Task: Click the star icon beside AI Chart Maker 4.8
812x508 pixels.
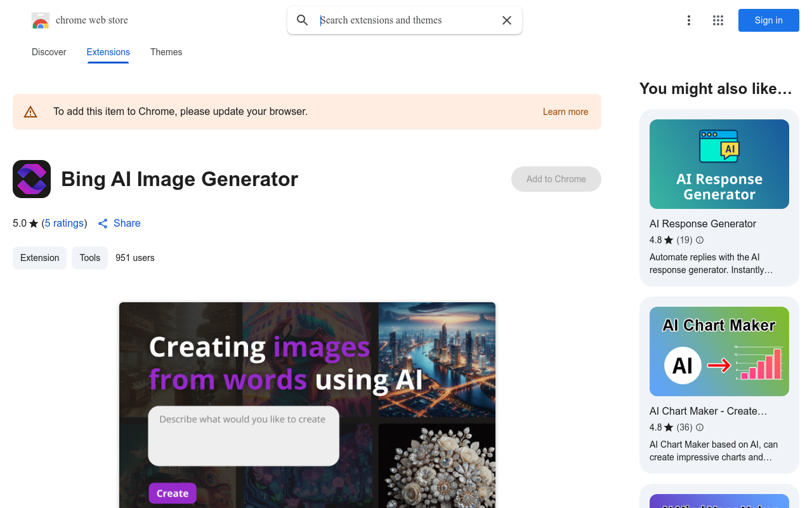Action: pyautogui.click(x=669, y=427)
